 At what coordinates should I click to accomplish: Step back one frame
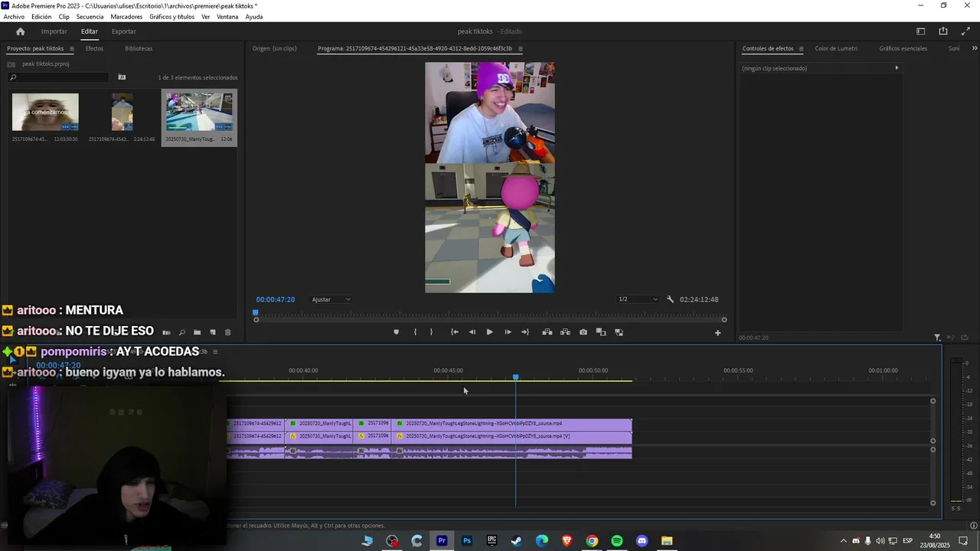click(x=472, y=332)
